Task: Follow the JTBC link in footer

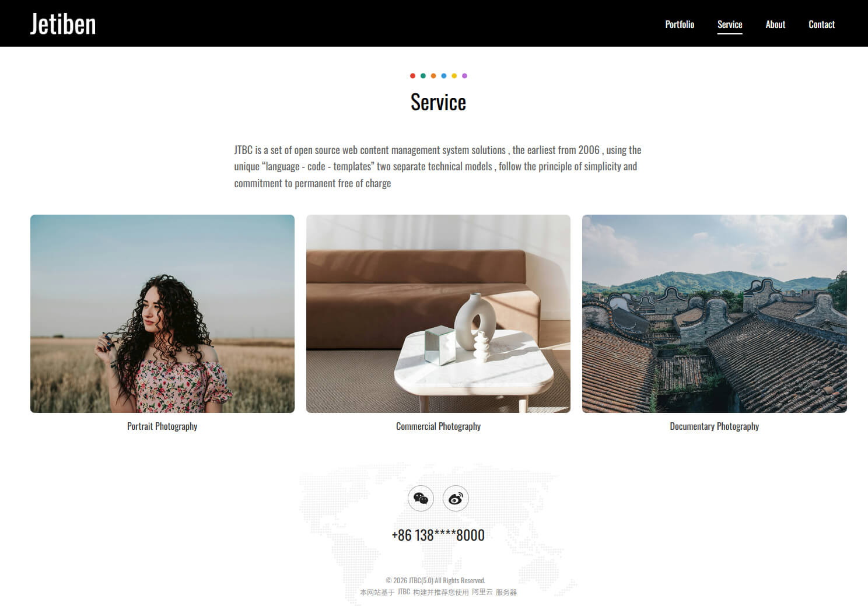Action: 404,592
